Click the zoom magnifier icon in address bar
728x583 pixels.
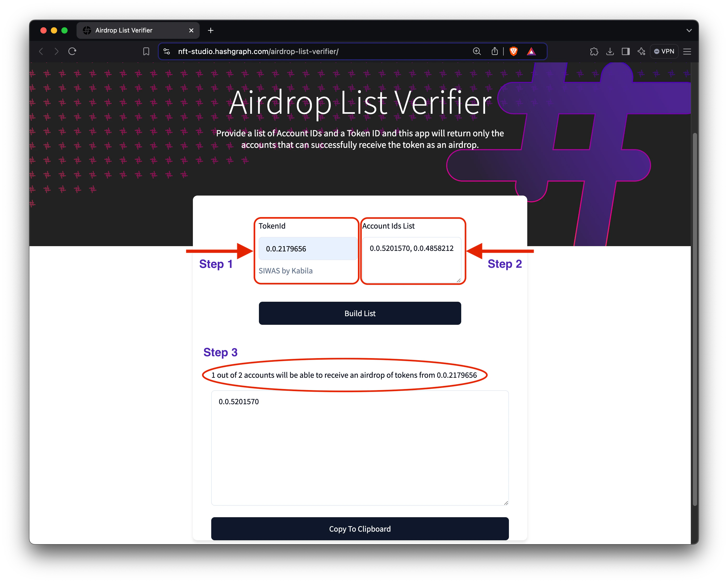[x=477, y=51]
